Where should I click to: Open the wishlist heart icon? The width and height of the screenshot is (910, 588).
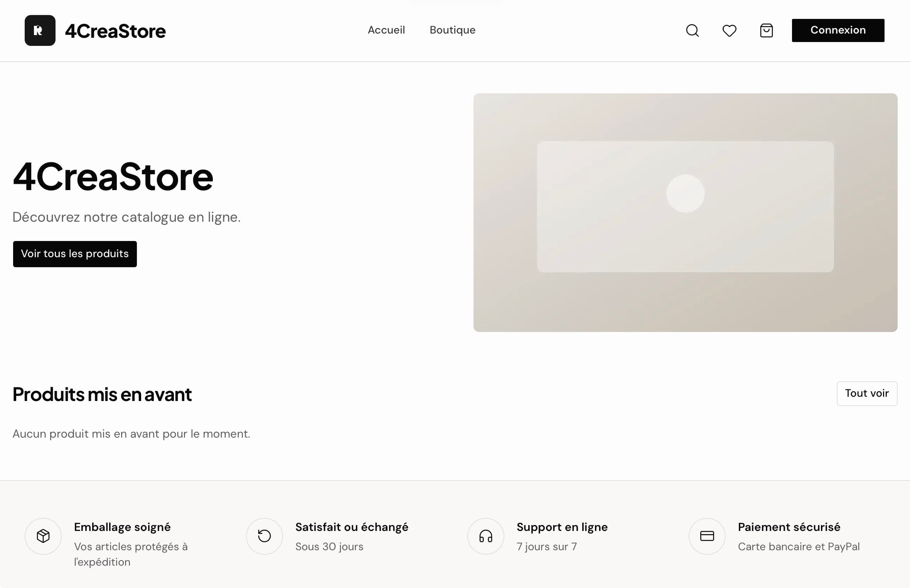pyautogui.click(x=730, y=30)
